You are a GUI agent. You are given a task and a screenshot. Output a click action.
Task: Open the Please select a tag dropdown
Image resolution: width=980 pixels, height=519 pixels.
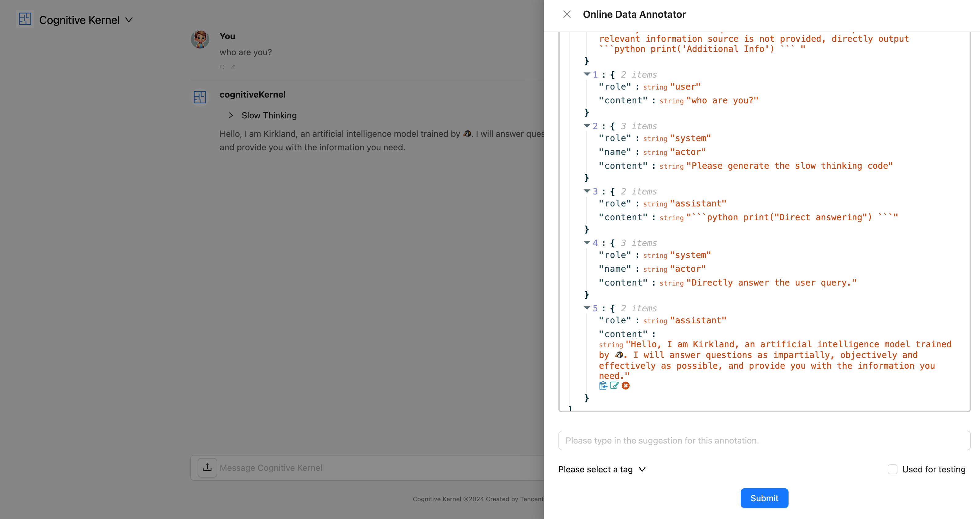(602, 469)
